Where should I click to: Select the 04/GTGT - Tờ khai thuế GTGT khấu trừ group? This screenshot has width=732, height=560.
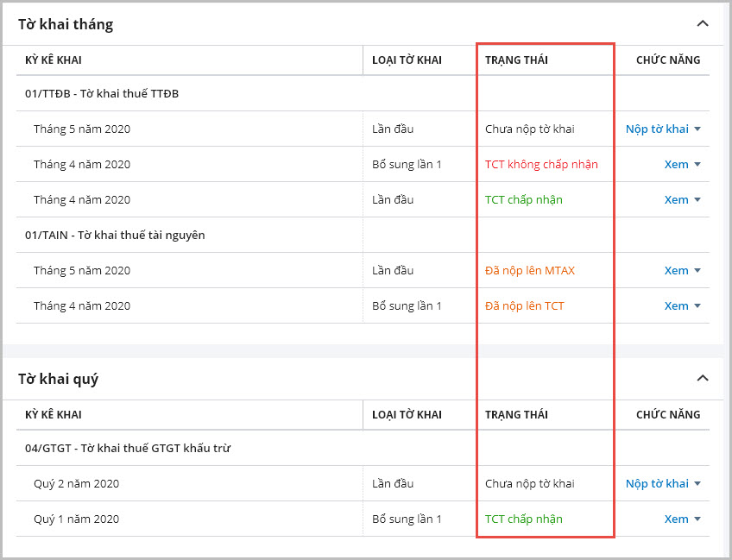click(x=127, y=449)
